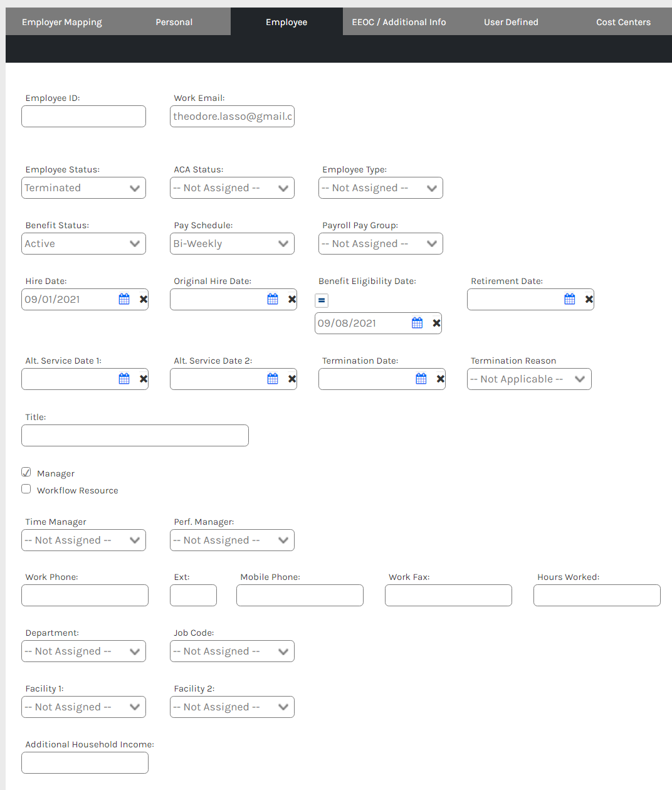Focus the Mobile Phone input
The height and width of the screenshot is (790, 672).
pyautogui.click(x=300, y=596)
